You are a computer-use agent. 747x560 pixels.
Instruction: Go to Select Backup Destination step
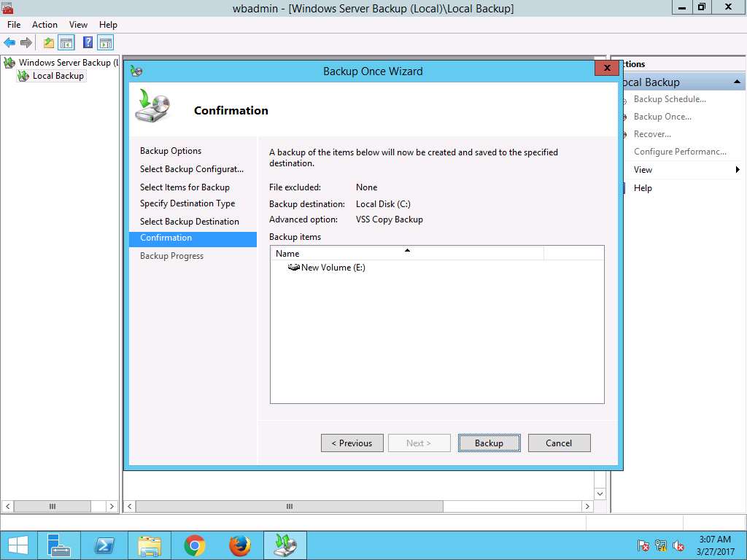(x=190, y=222)
